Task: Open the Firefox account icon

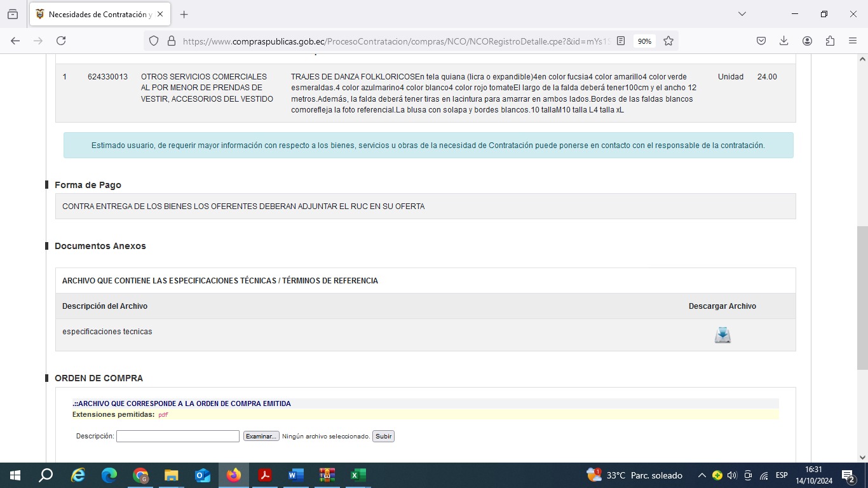Action: 807,41
